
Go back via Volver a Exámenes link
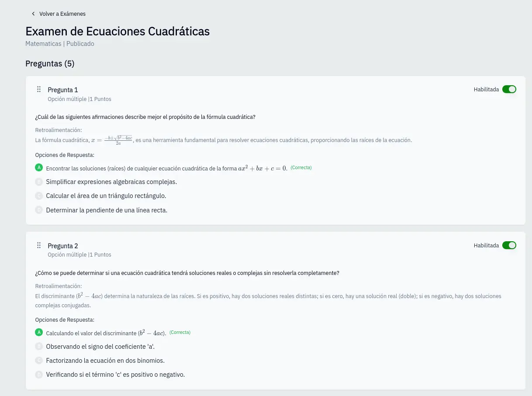tap(62, 14)
